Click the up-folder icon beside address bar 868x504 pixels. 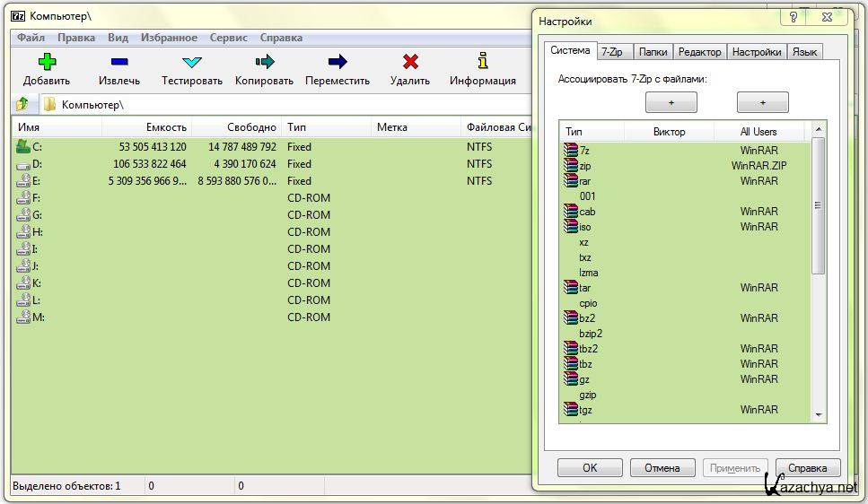pos(22,105)
